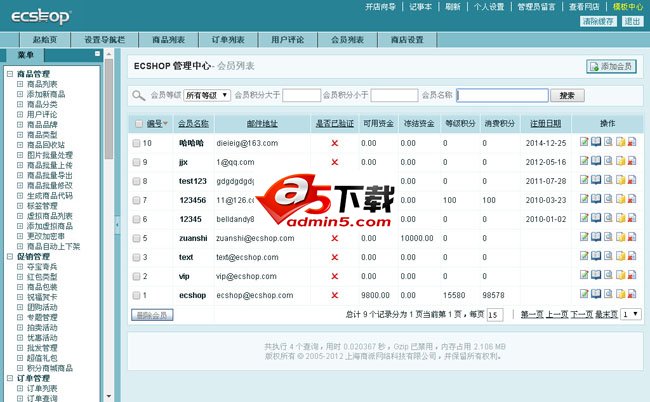Image resolution: width=650 pixels, height=402 pixels.
Task: Check the box for member number 10
Action: coord(136,143)
